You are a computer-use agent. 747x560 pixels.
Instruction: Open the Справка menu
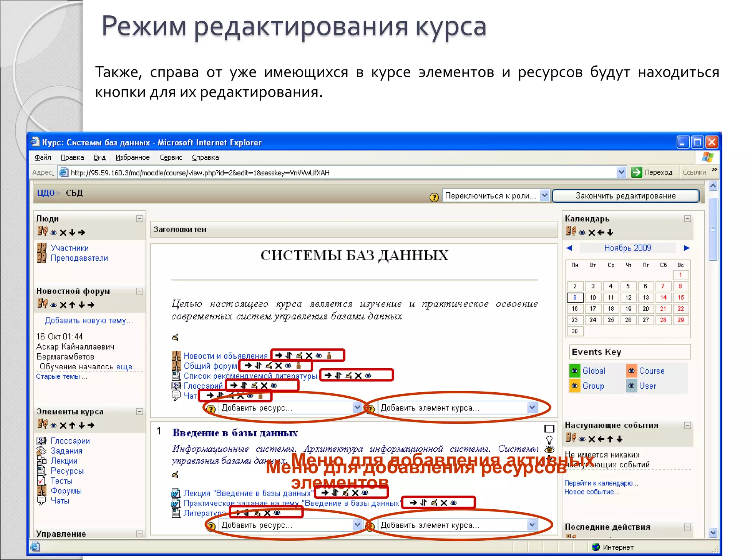tap(205, 157)
